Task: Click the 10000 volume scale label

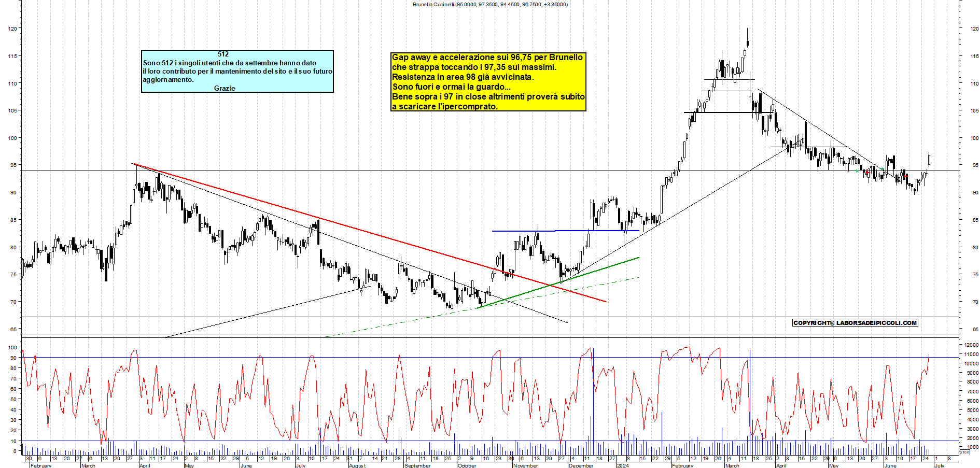Action: tap(971, 363)
